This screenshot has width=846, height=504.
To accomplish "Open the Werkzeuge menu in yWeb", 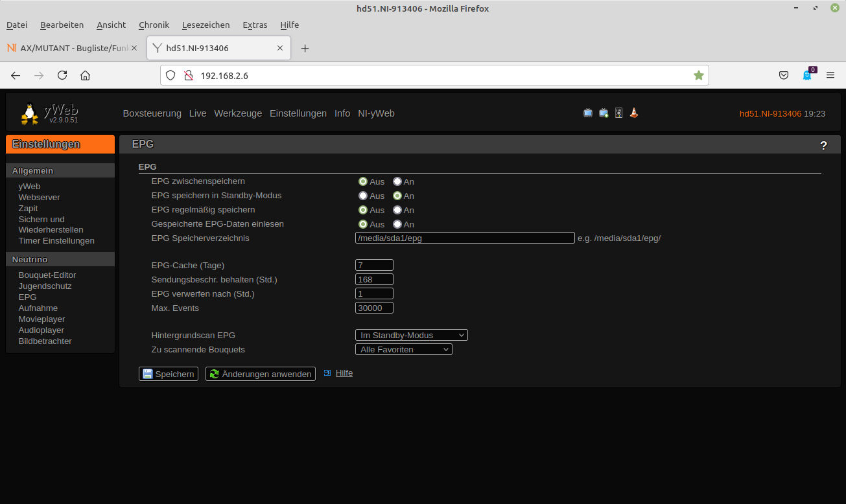I will (238, 113).
